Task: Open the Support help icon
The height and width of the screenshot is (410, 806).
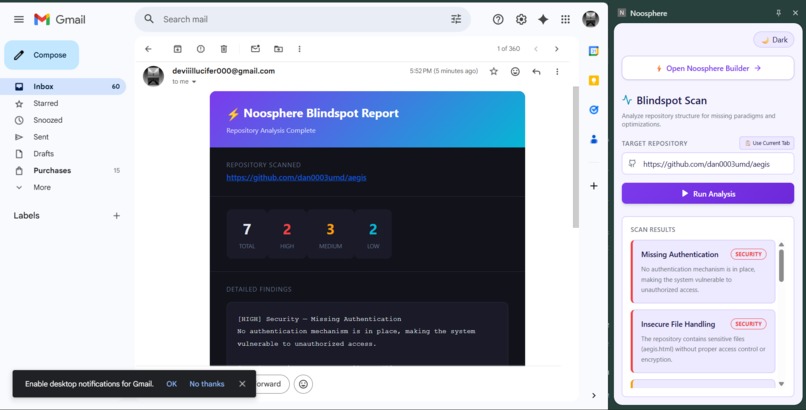Action: pos(498,20)
